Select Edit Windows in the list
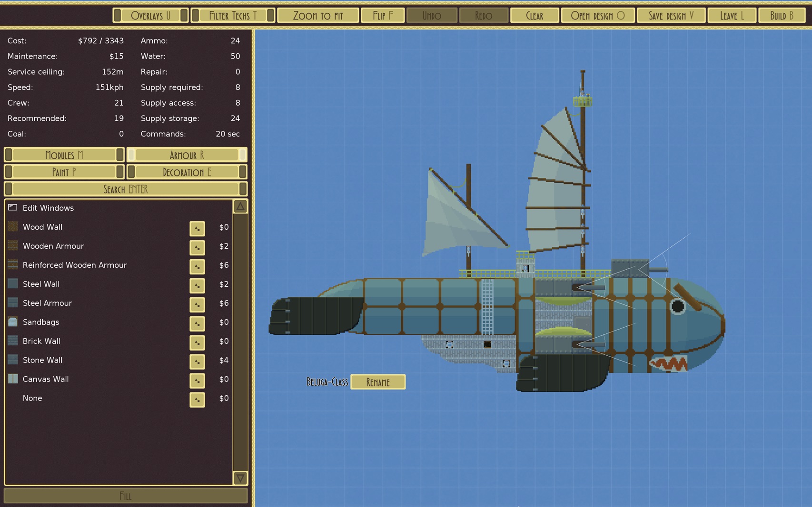The width and height of the screenshot is (812, 507). pyautogui.click(x=119, y=208)
